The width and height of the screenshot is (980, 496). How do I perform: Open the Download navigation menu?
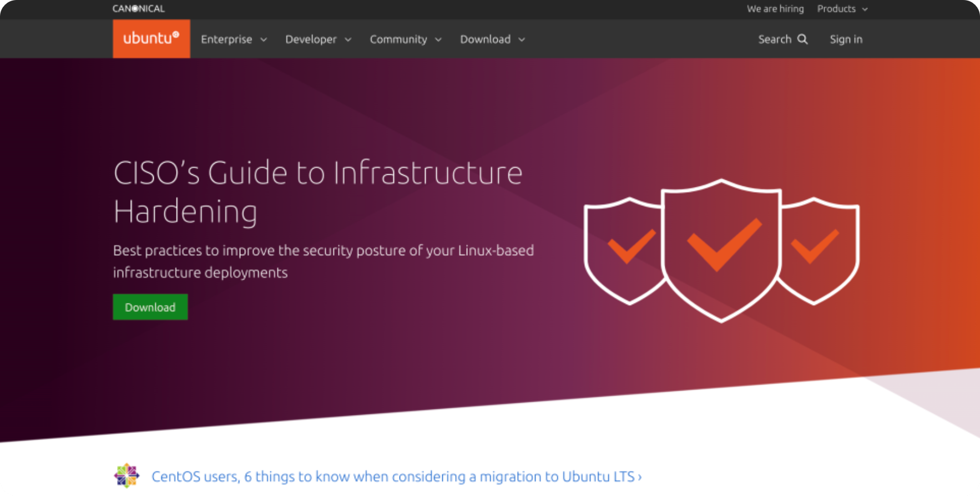[492, 39]
